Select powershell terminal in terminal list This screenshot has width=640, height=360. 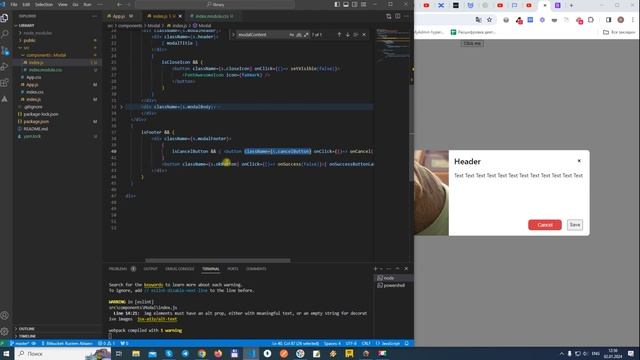click(393, 285)
